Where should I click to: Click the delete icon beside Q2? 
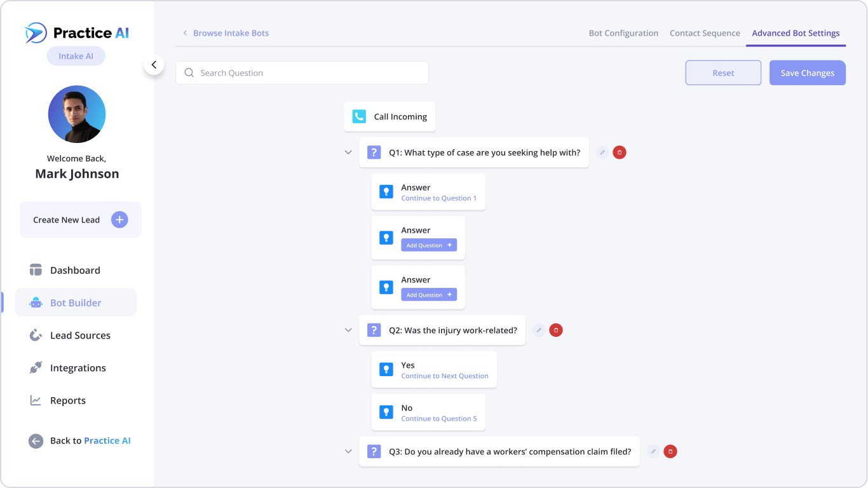[x=556, y=330]
